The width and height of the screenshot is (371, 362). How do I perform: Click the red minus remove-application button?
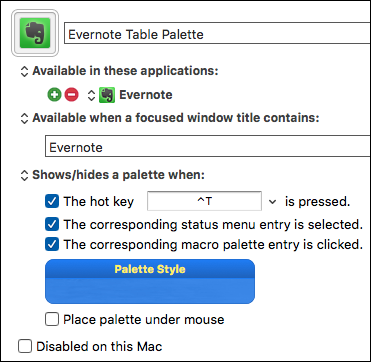pyautogui.click(x=71, y=95)
